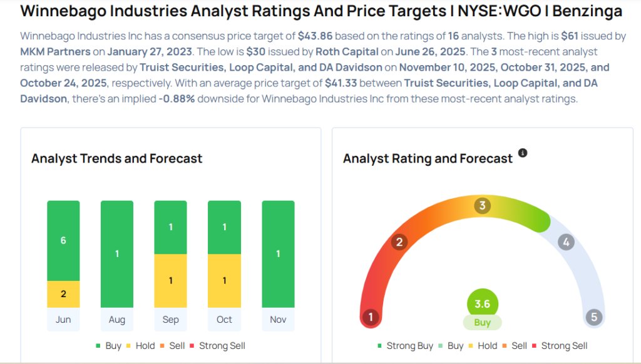This screenshot has width=641, height=364.
Task: Select the number 2 marker on the gauge
Action: 399,242
